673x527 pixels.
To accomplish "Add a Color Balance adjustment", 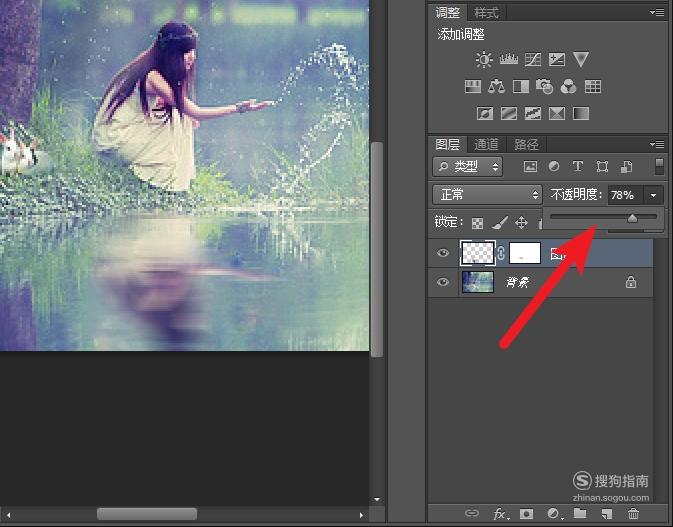I will [x=497, y=87].
